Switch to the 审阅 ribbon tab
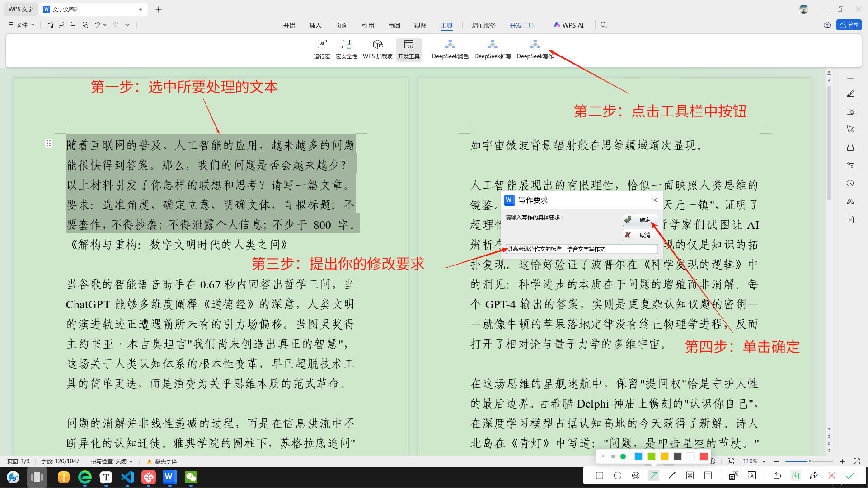Viewport: 868px width, 488px height. 394,26
